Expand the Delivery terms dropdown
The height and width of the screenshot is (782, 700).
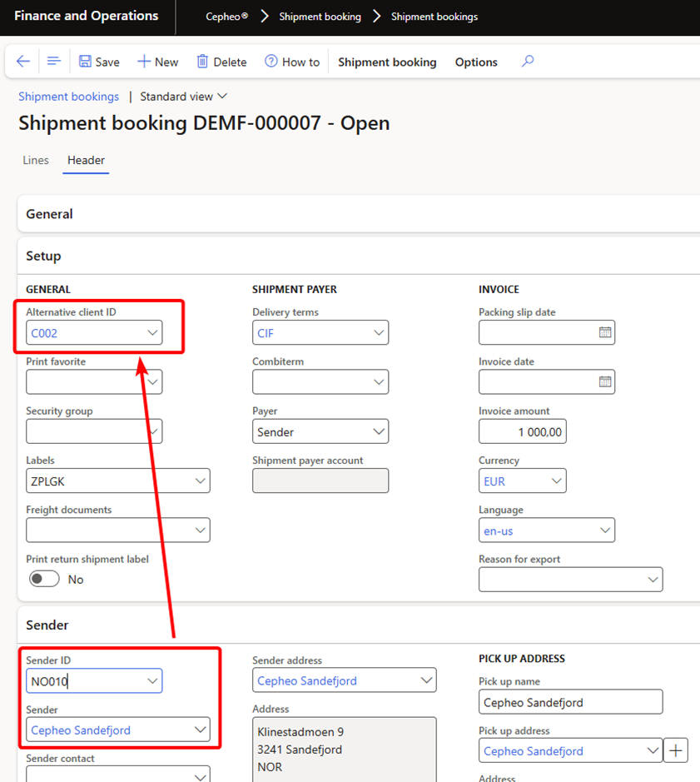coord(379,333)
